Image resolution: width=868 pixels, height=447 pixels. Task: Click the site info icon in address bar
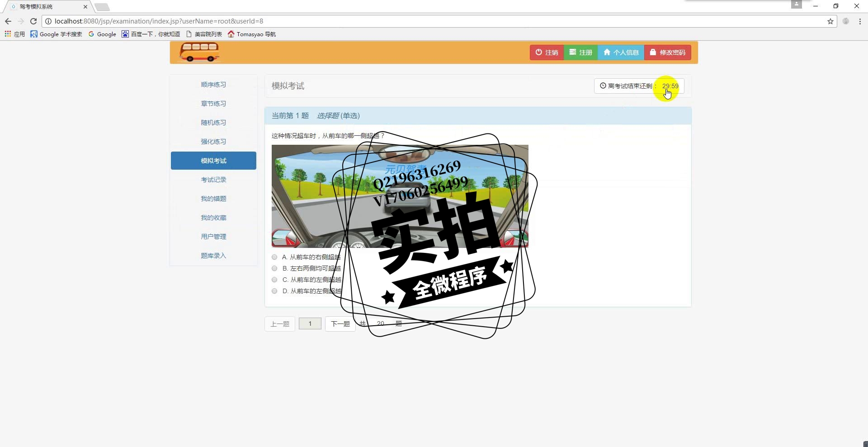48,21
